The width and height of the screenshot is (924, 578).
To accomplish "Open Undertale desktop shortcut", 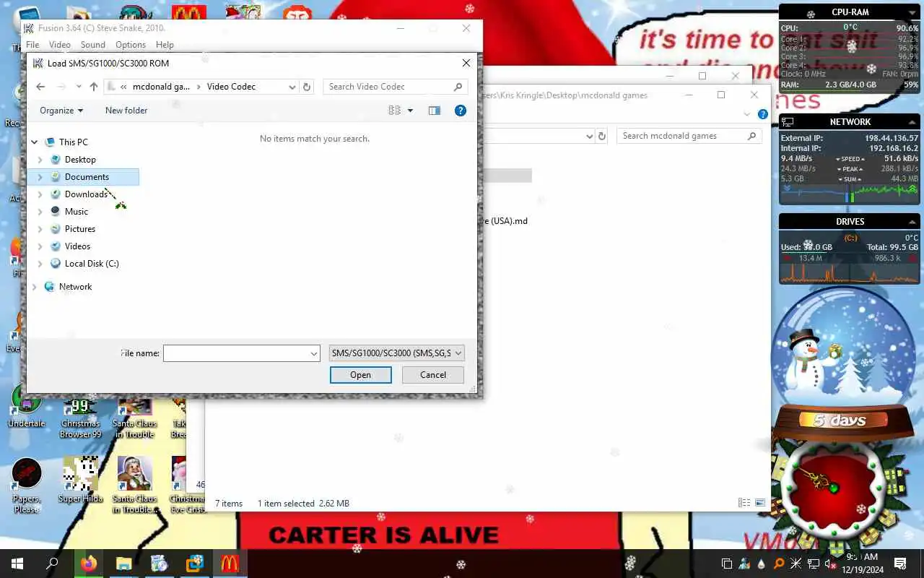I will tap(26, 406).
